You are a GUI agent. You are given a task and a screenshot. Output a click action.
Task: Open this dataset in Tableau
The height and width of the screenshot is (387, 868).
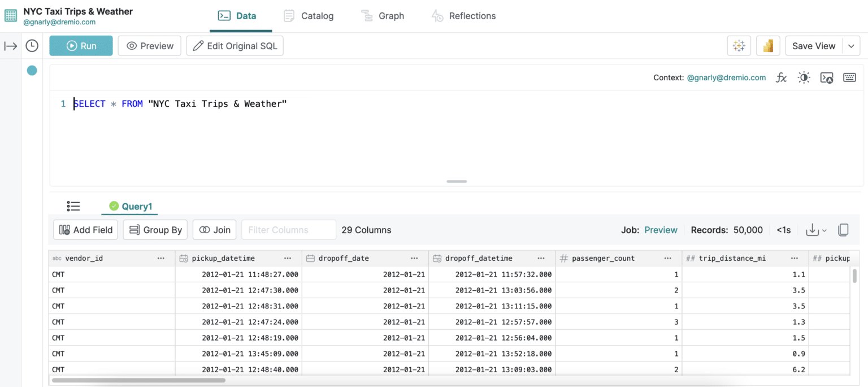(739, 45)
